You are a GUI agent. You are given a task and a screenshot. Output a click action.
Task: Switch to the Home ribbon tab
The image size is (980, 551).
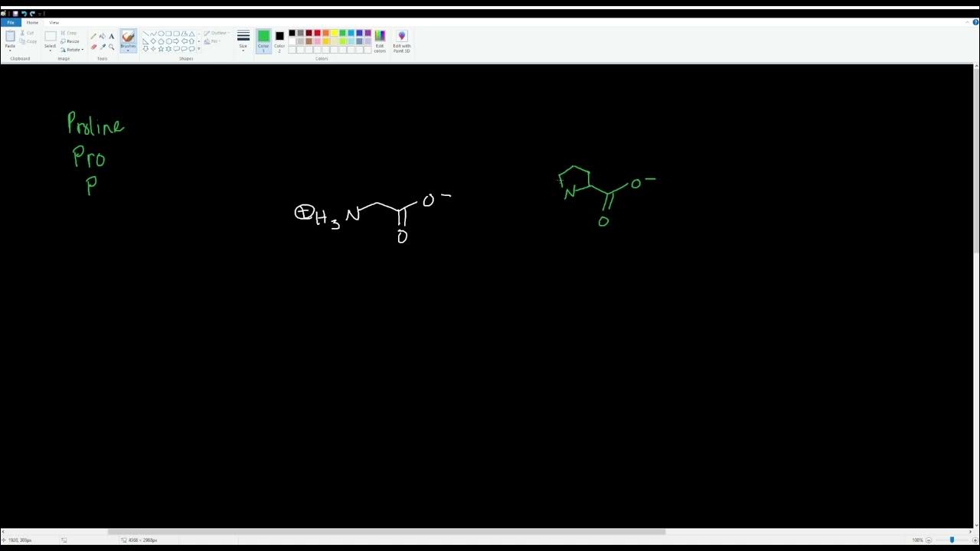[32, 22]
